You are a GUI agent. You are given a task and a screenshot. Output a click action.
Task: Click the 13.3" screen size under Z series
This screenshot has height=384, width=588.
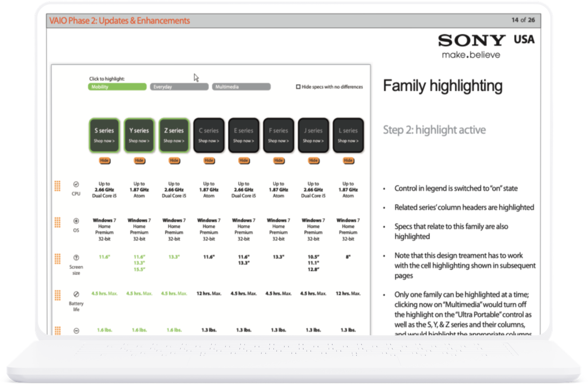(x=174, y=257)
